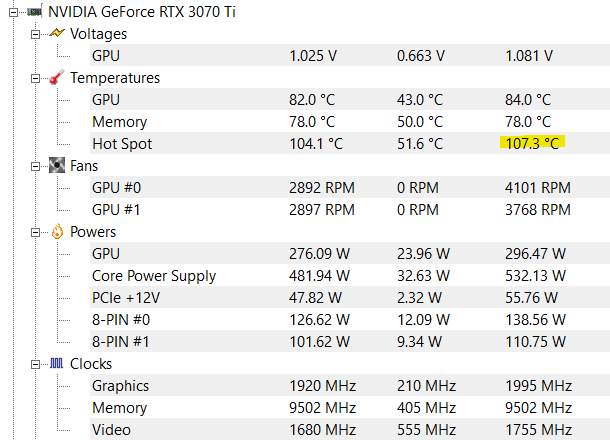Image resolution: width=610 pixels, height=440 pixels.
Task: Click the 50.0 °C Memory minimum temperature
Action: [x=420, y=122]
